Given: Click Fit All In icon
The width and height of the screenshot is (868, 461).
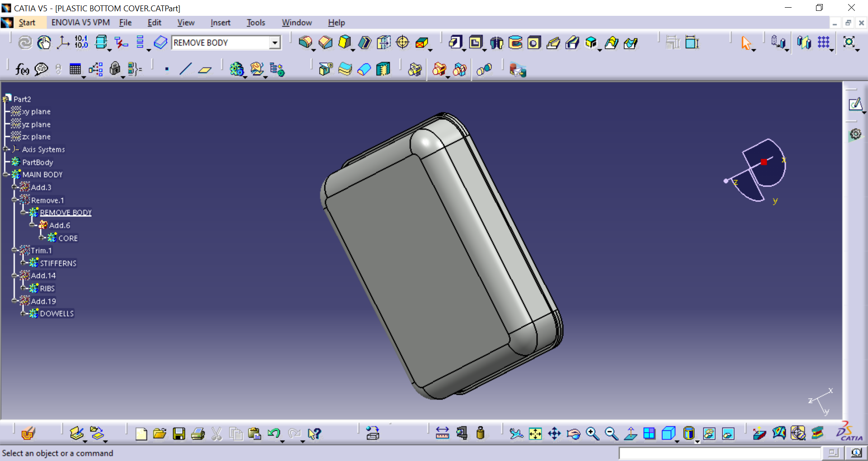Looking at the screenshot, I should 535,434.
